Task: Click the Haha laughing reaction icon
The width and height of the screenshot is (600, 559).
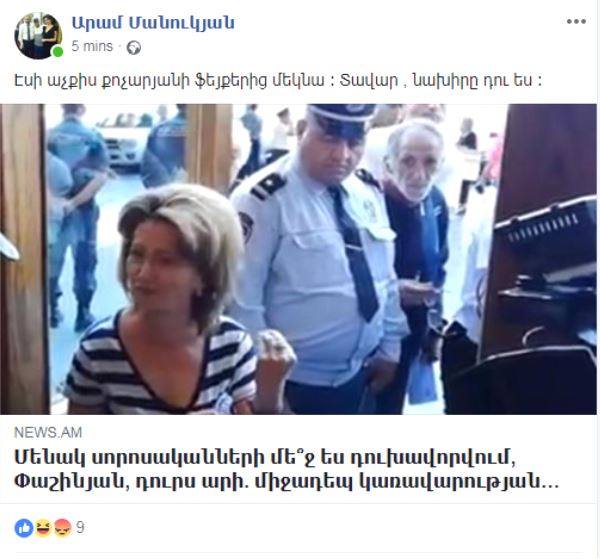Action: coord(43,528)
